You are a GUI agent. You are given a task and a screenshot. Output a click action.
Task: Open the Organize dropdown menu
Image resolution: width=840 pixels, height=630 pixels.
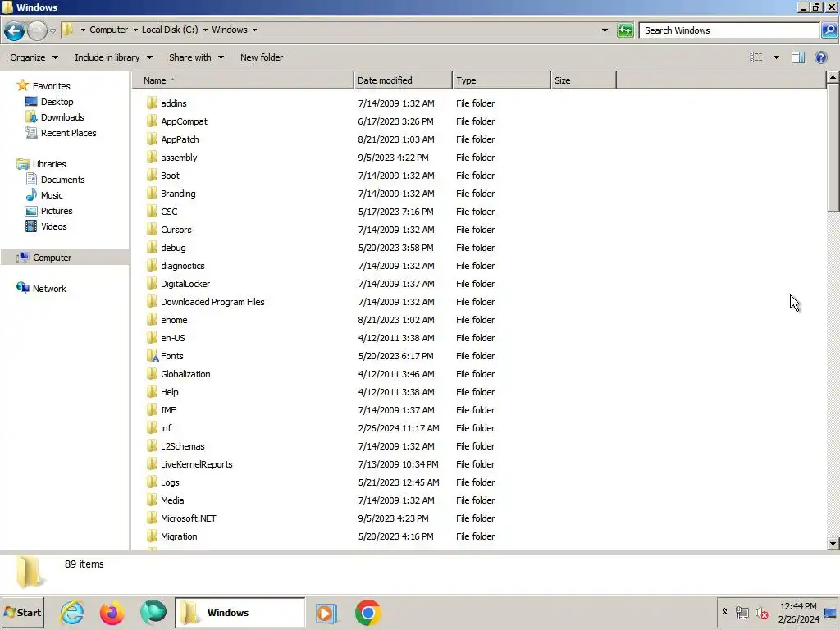[34, 57]
